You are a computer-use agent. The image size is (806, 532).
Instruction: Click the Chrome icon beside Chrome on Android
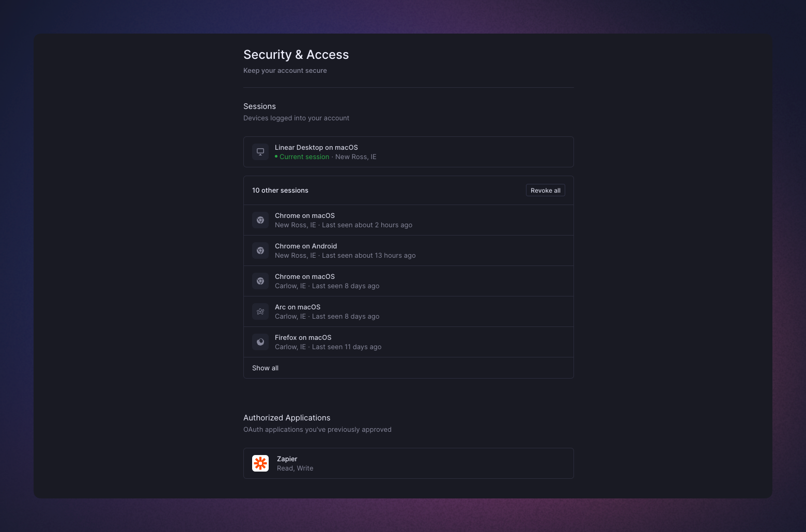click(x=260, y=250)
